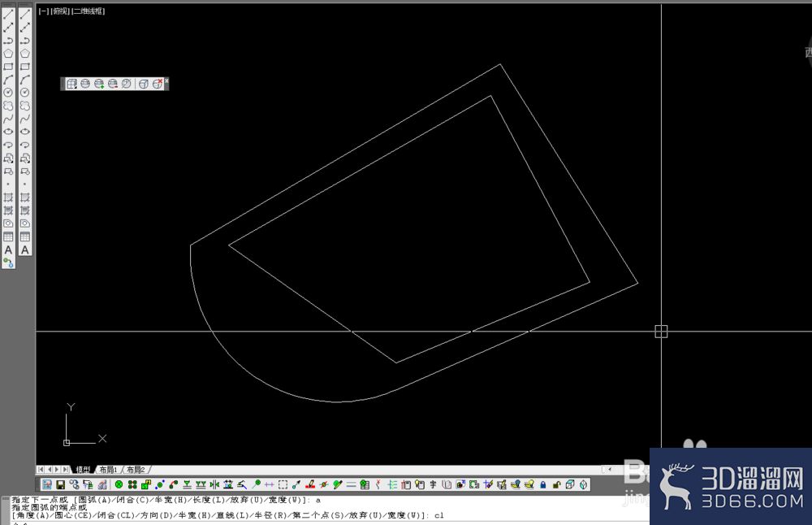The width and height of the screenshot is (812, 525).
Task: Select the Construction Line tool in the left Draw toolbar
Action: point(8,28)
